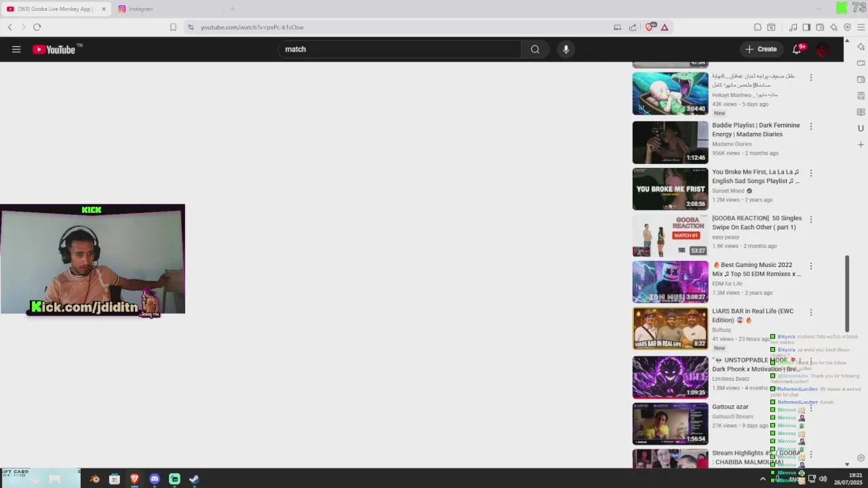Open Discord from the taskbar
Image resolution: width=868 pixels, height=488 pixels.
(x=155, y=479)
